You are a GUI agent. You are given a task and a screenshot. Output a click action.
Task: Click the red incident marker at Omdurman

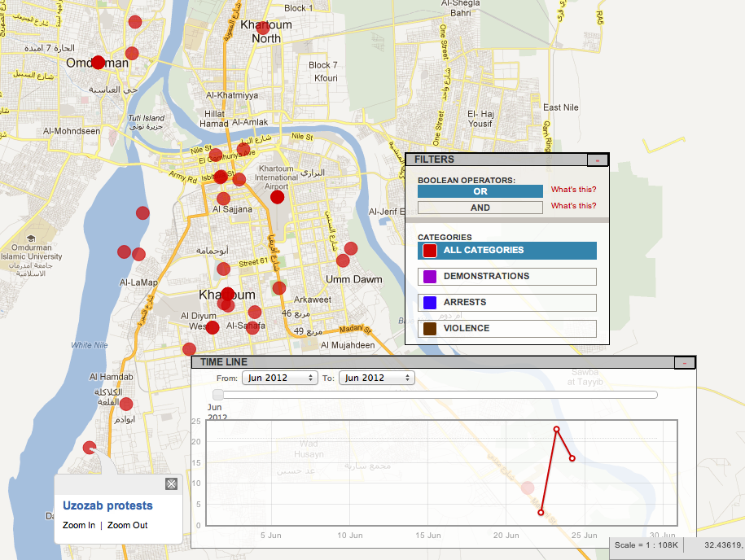coord(98,62)
